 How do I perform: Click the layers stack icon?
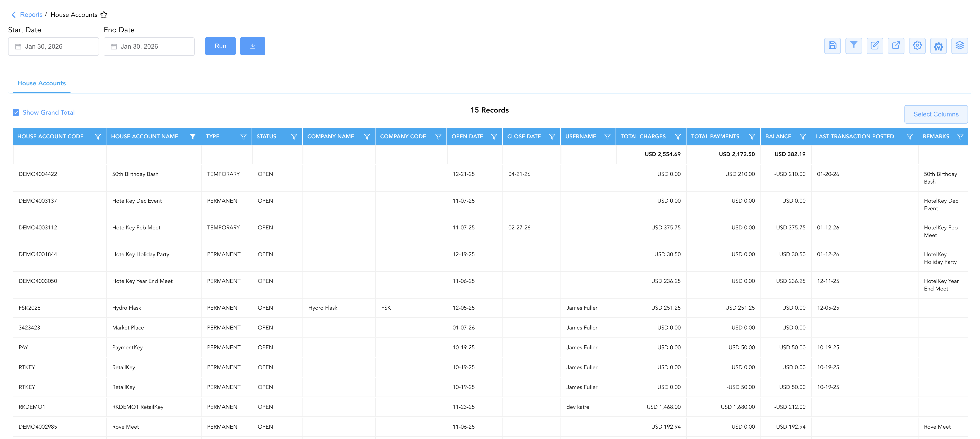tap(959, 46)
